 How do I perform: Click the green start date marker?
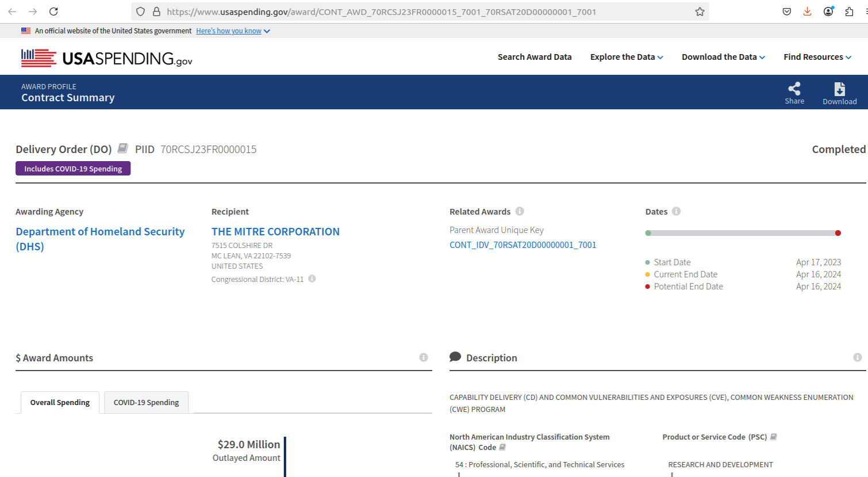click(x=648, y=233)
